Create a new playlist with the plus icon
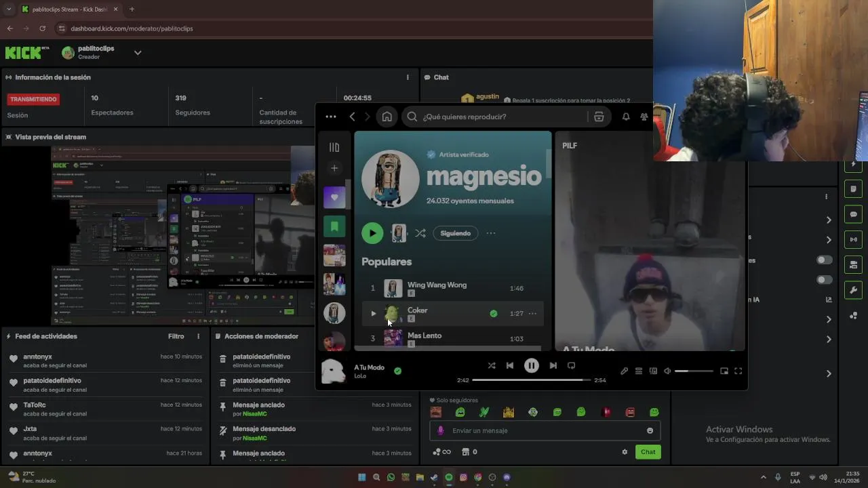Screen dimensions: 868x488 tap(334, 168)
